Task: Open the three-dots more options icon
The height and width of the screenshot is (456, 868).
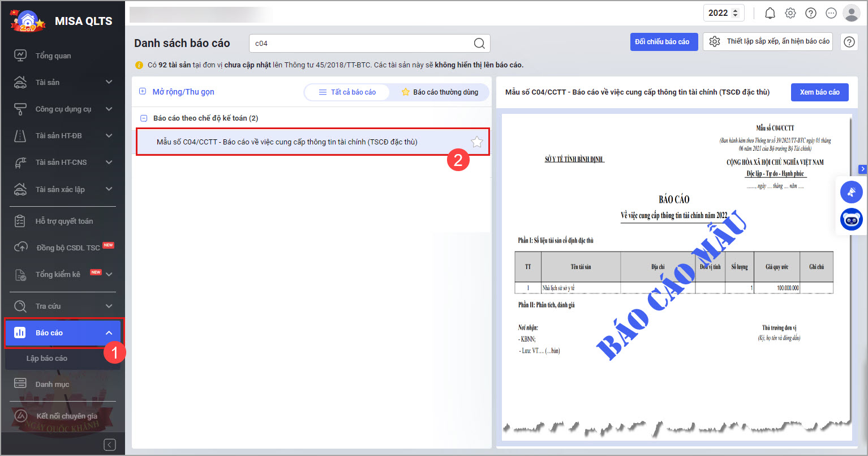Action: pyautogui.click(x=831, y=13)
